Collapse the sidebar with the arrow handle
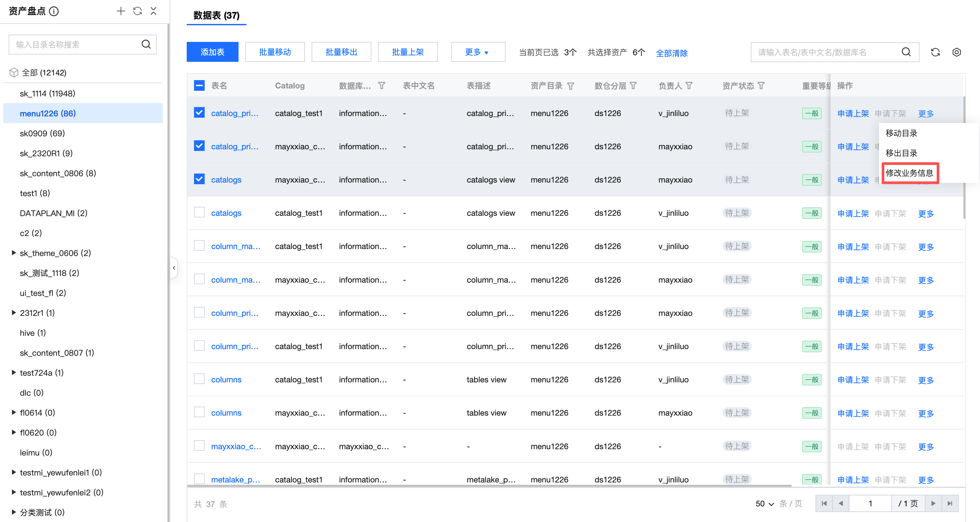The height and width of the screenshot is (522, 980). (174, 268)
